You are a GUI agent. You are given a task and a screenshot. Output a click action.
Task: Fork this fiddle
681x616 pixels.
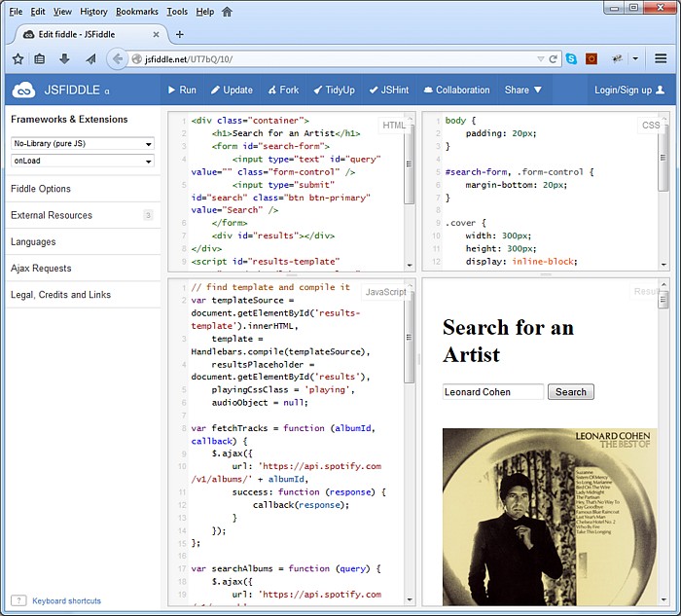(283, 90)
